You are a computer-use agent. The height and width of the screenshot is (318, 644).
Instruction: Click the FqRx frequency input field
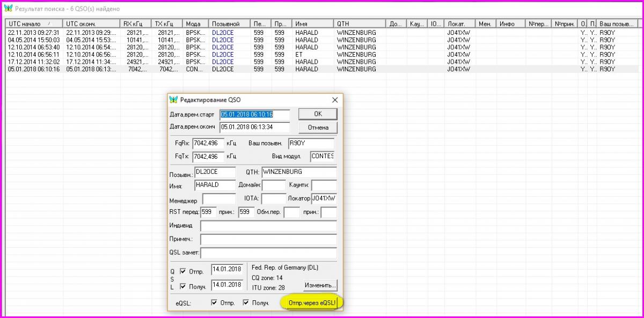208,144
